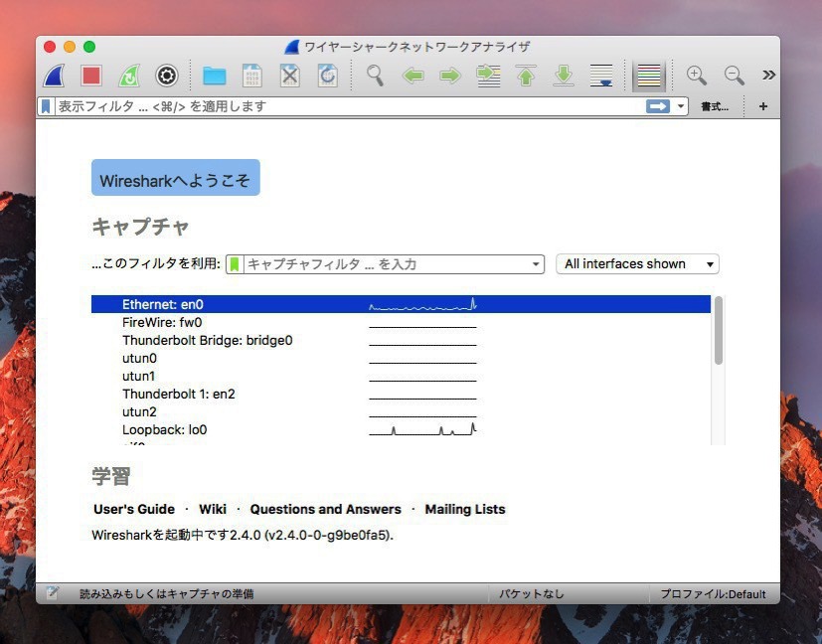Open Mailing Lists link
This screenshot has width=822, height=644.
coord(465,509)
